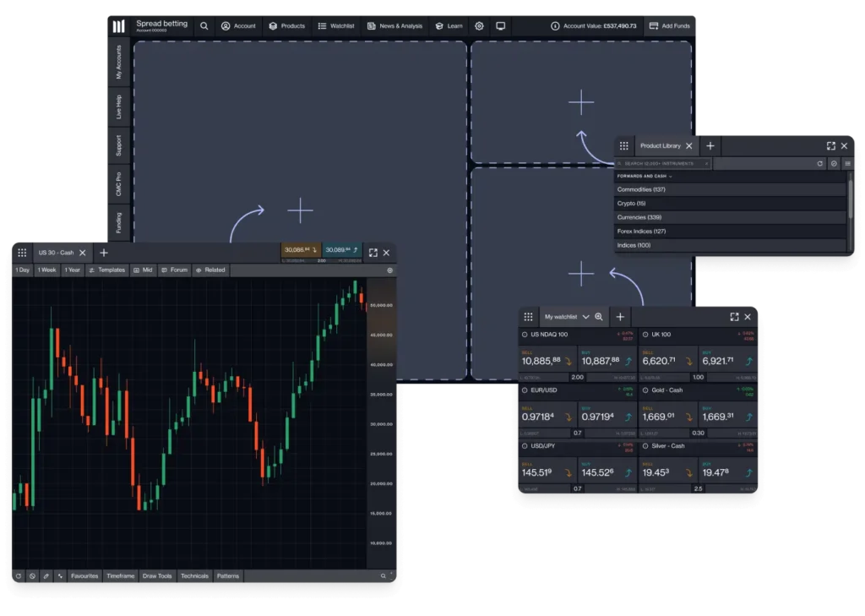This screenshot has width=865, height=616.
Task: Open the Watchlist menu in top bar
Action: tap(336, 26)
